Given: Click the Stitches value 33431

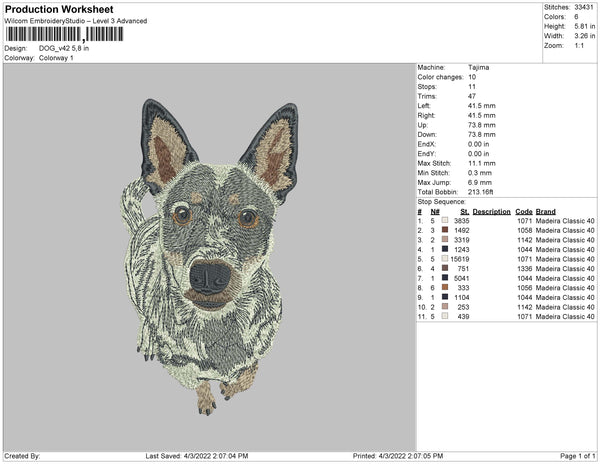Looking at the screenshot, I should [584, 7].
